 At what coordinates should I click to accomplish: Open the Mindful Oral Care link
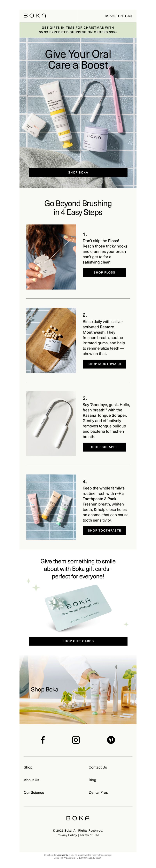point(119,16)
